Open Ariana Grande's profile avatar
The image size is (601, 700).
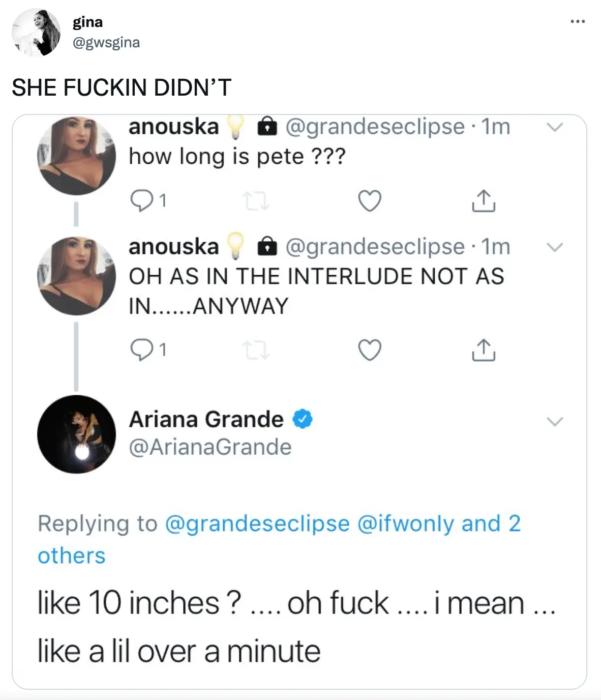tap(76, 434)
